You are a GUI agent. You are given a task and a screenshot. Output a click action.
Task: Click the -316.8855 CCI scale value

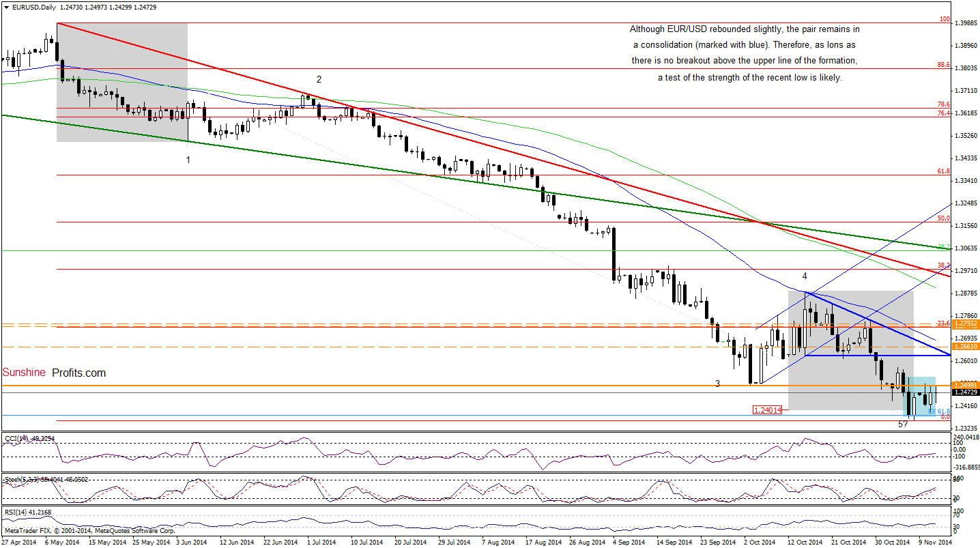966,468
